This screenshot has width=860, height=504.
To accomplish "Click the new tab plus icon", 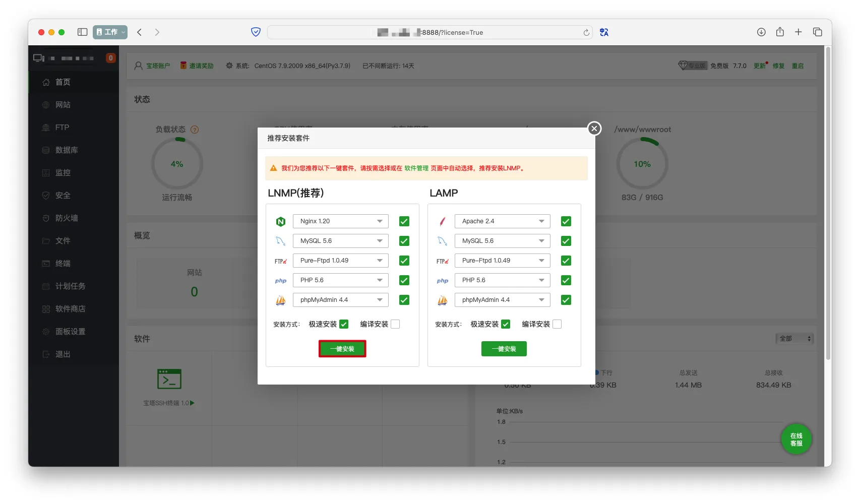I will pos(798,32).
